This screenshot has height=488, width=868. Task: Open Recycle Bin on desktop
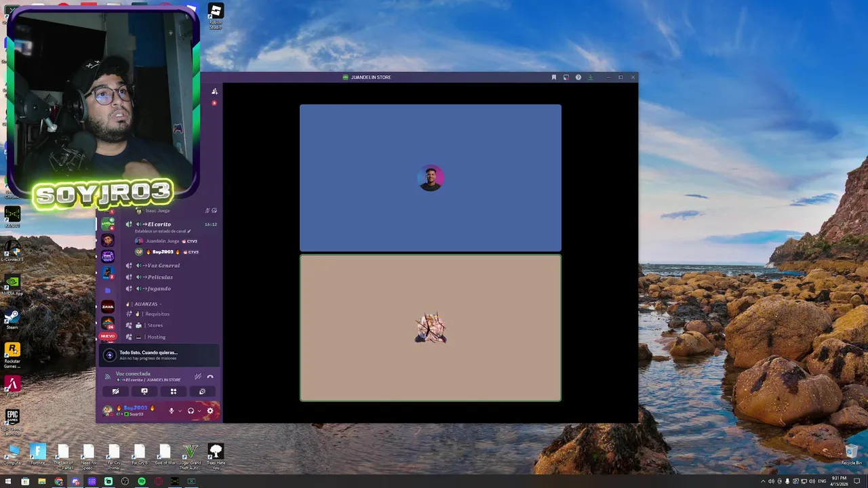(x=851, y=454)
